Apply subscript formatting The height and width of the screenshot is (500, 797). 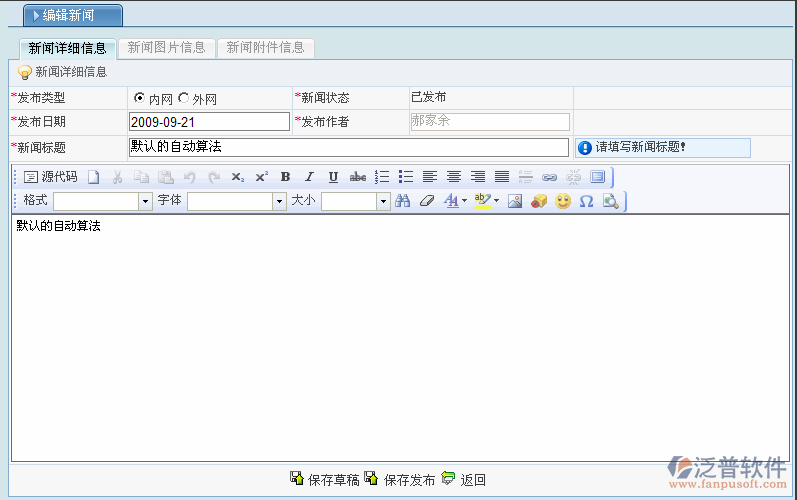[x=237, y=177]
